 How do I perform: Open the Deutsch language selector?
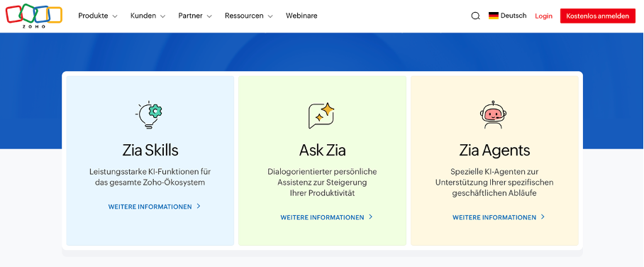click(507, 16)
